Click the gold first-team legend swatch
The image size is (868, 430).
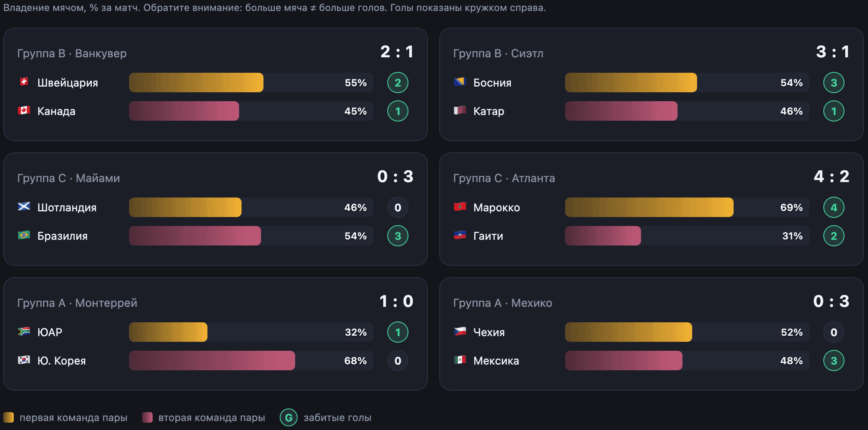9,417
